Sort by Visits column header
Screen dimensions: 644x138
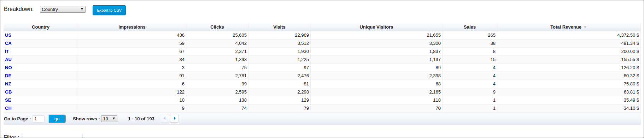click(x=279, y=27)
